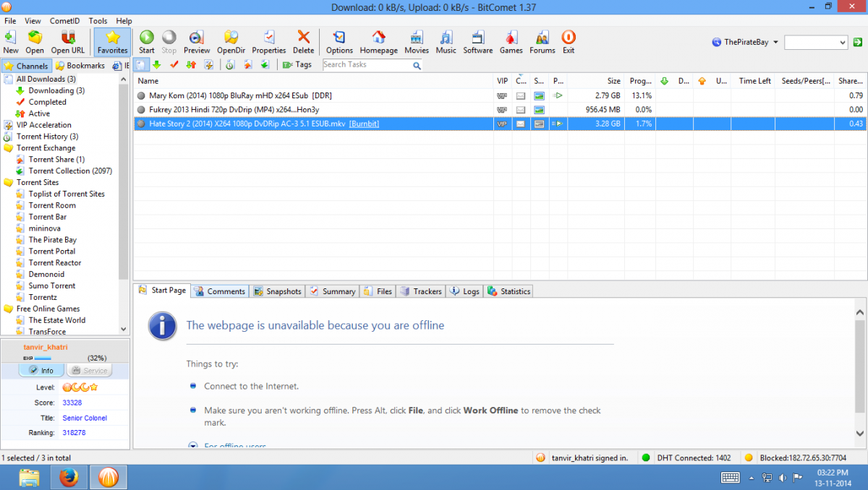Open the Help menu
This screenshot has width=868, height=490.
click(124, 21)
